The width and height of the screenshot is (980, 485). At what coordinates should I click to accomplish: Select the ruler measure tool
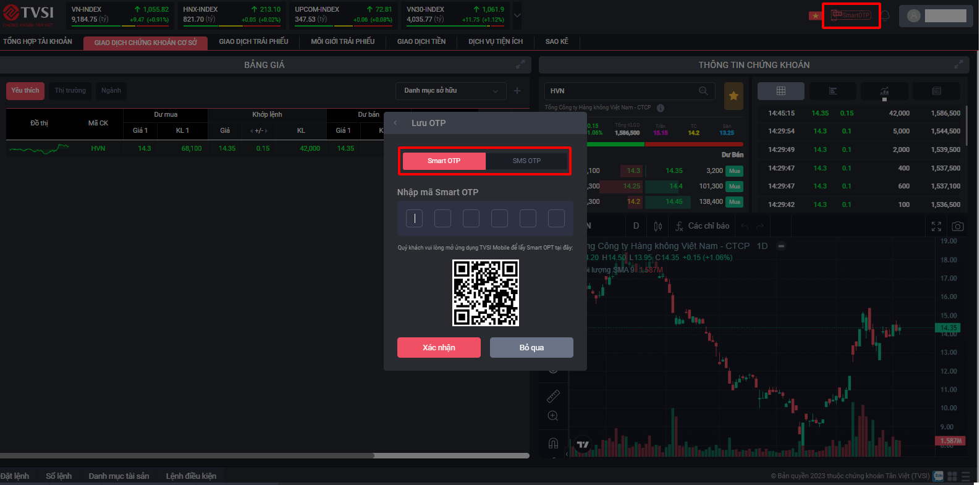(553, 396)
